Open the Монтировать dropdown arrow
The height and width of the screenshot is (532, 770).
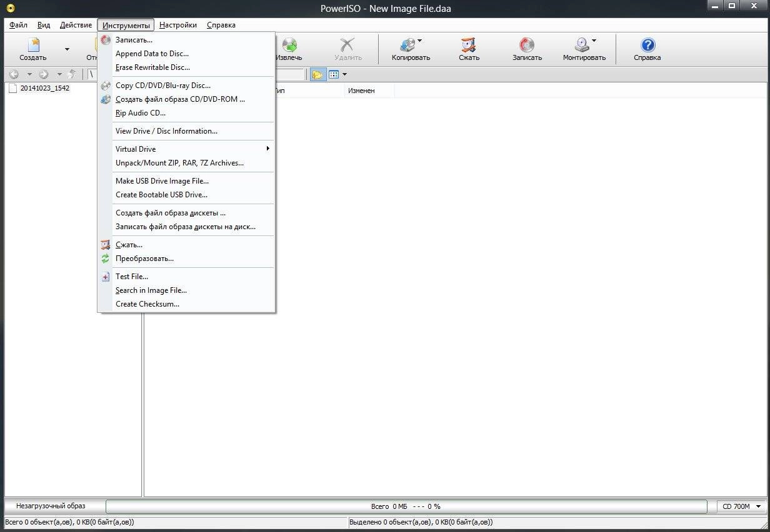pos(594,41)
